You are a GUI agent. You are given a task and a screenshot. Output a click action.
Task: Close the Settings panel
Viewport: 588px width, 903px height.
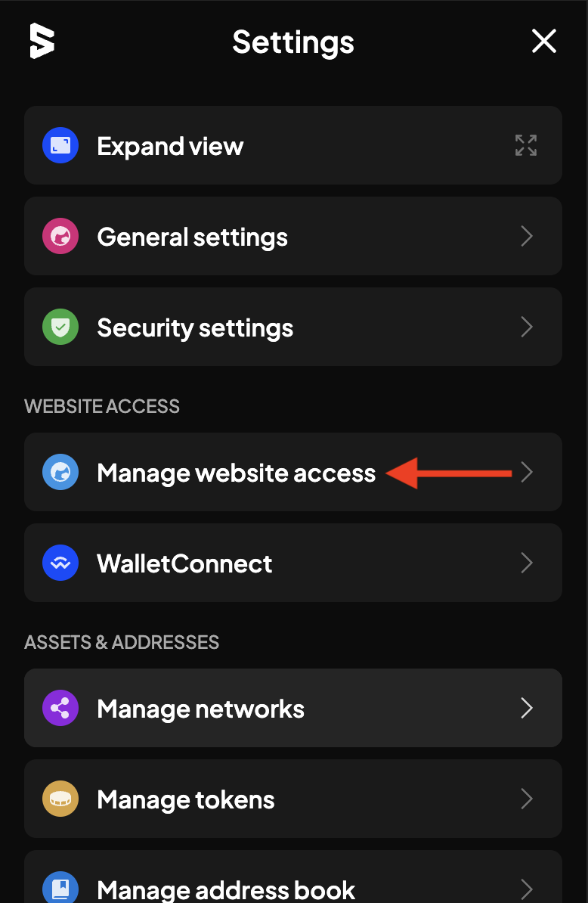tap(543, 41)
